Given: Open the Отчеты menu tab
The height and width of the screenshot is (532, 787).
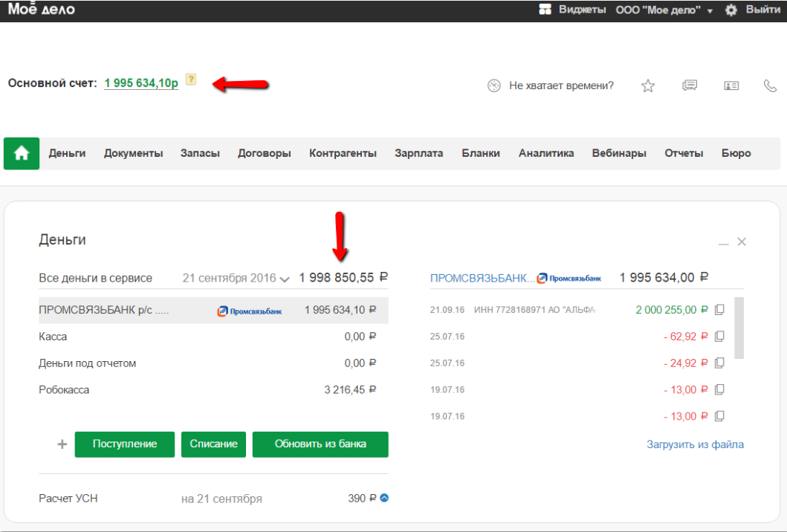Looking at the screenshot, I should click(684, 153).
